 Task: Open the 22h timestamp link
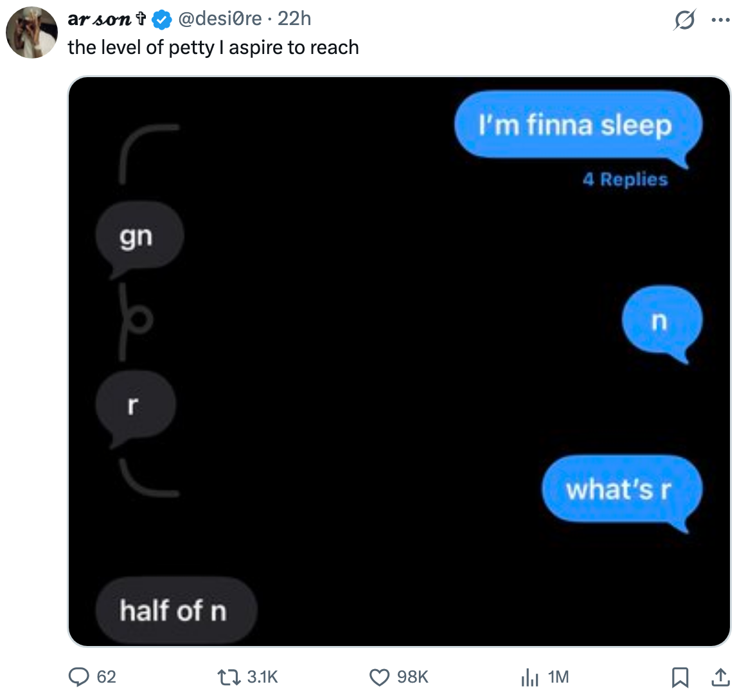click(294, 19)
